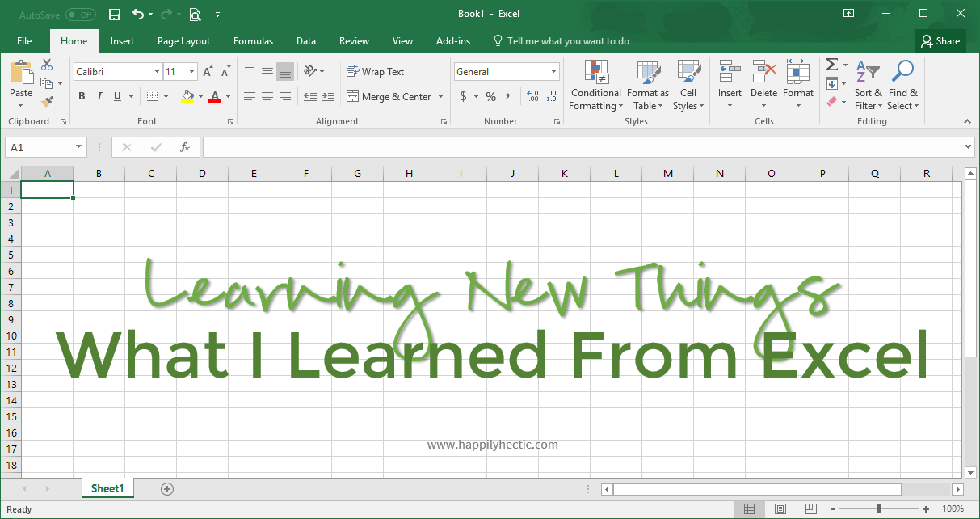Click the Format cells button

point(797,86)
